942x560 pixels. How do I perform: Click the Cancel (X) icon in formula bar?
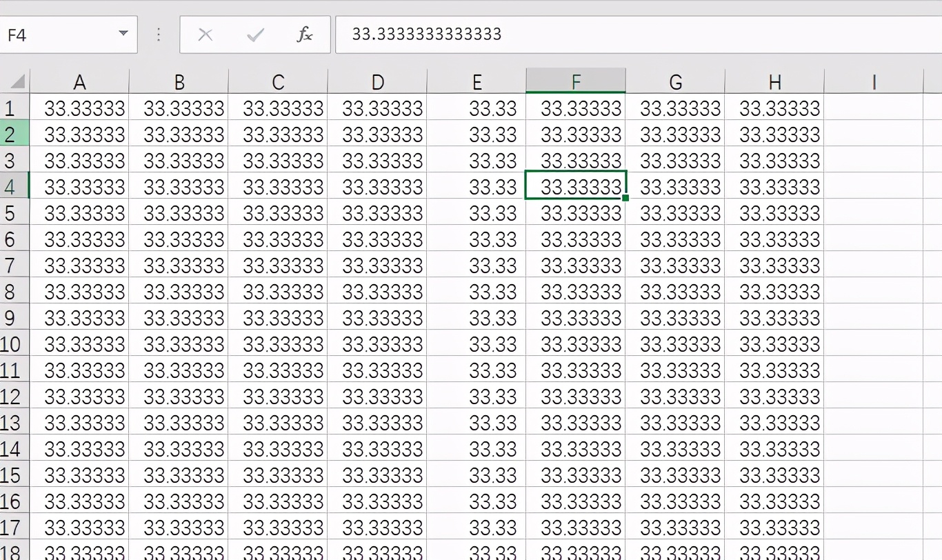click(x=205, y=34)
